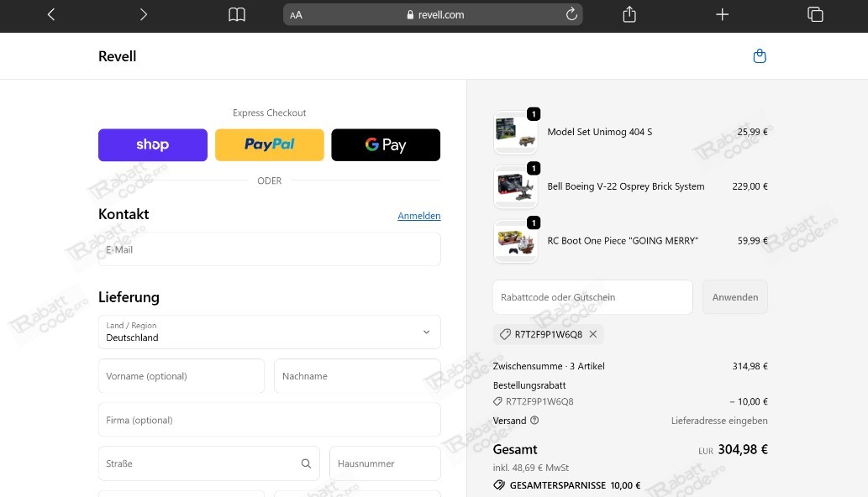Screen dimensions: 868x497
Task: Open a new tab with plus icon
Action: pyautogui.click(x=722, y=14)
